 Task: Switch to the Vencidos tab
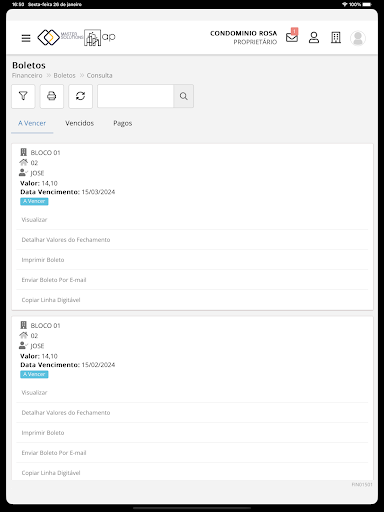pos(79,123)
